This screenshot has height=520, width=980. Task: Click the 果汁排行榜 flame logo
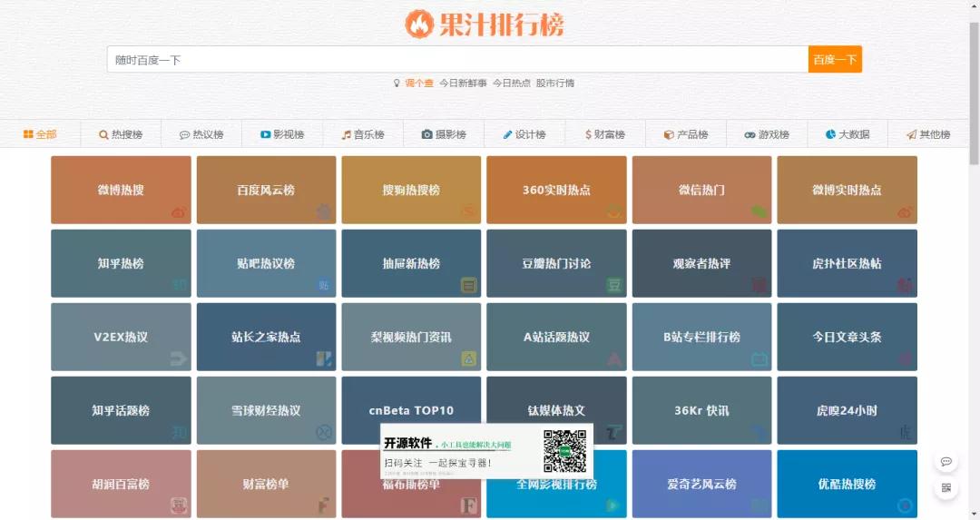pyautogui.click(x=418, y=25)
